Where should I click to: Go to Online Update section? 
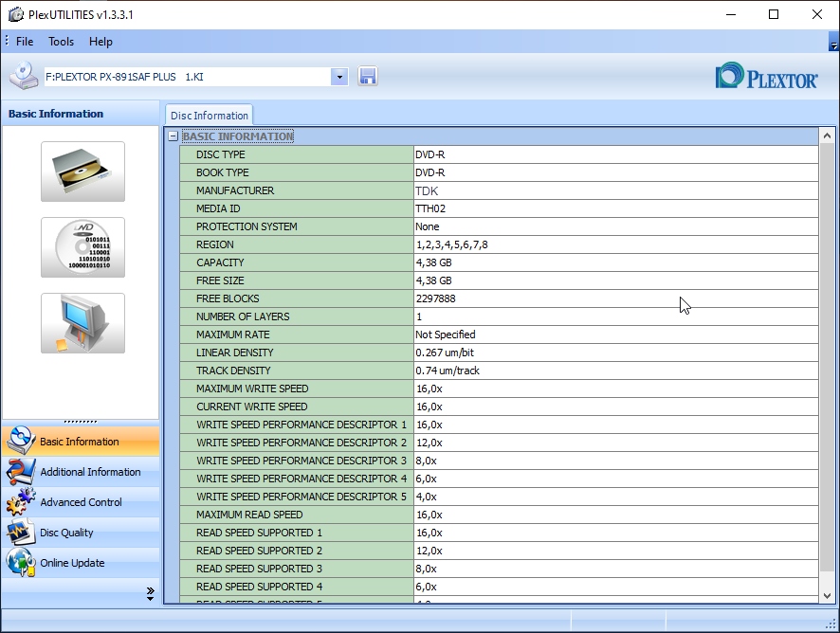tap(81, 563)
